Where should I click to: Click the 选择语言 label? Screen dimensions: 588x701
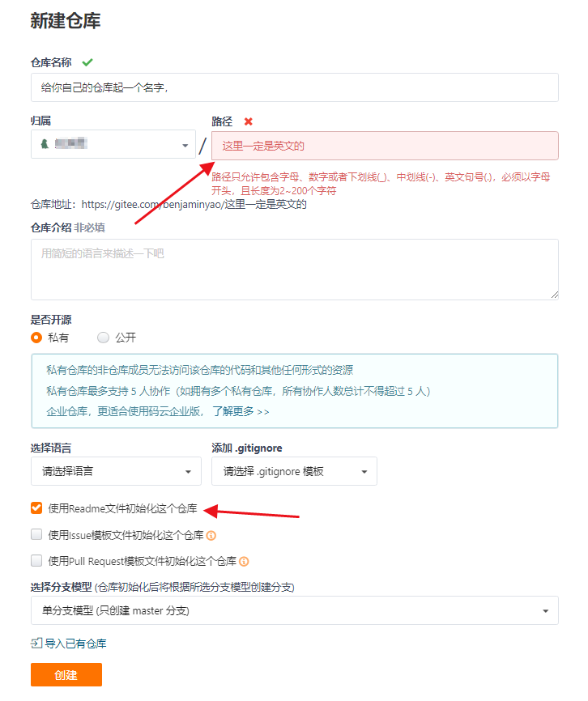[x=51, y=448]
